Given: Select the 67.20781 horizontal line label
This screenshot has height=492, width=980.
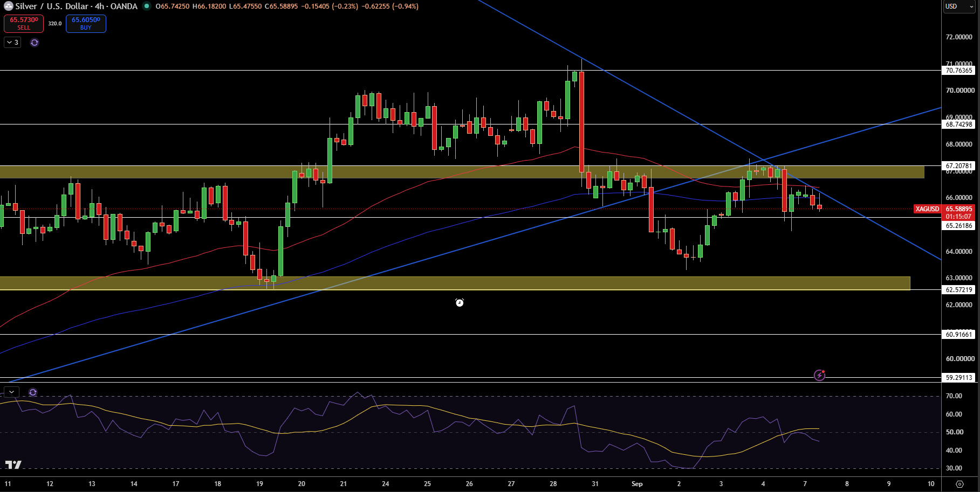Looking at the screenshot, I should [960, 166].
